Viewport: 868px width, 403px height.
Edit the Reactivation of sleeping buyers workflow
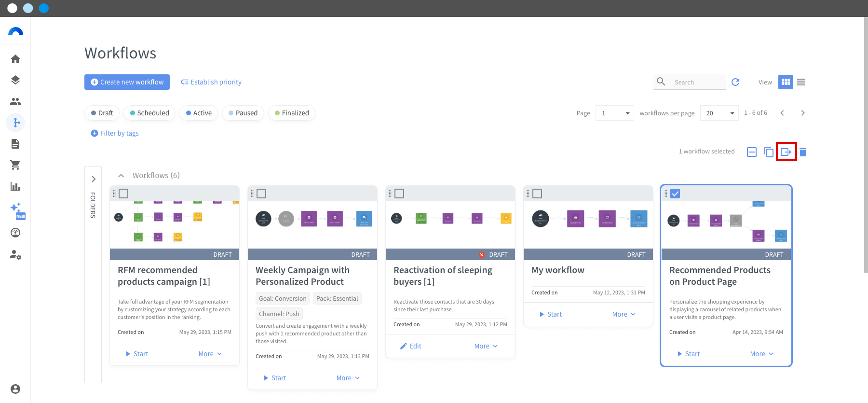[x=410, y=346]
